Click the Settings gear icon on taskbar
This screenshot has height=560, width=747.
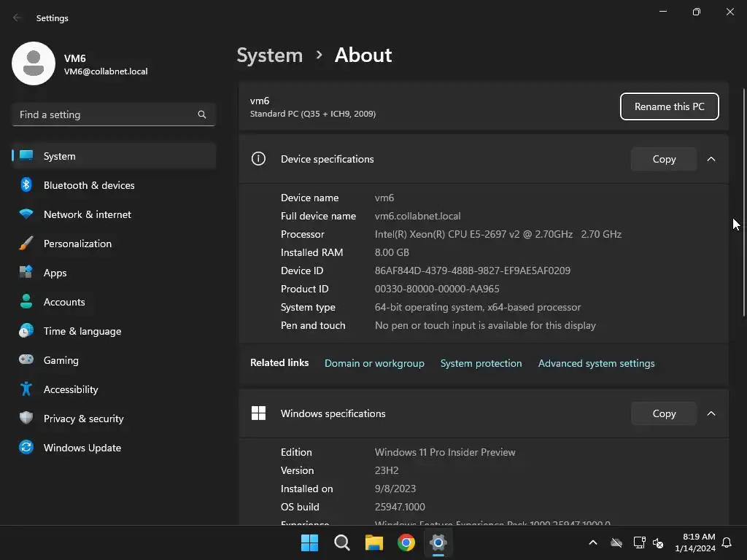[x=438, y=542]
